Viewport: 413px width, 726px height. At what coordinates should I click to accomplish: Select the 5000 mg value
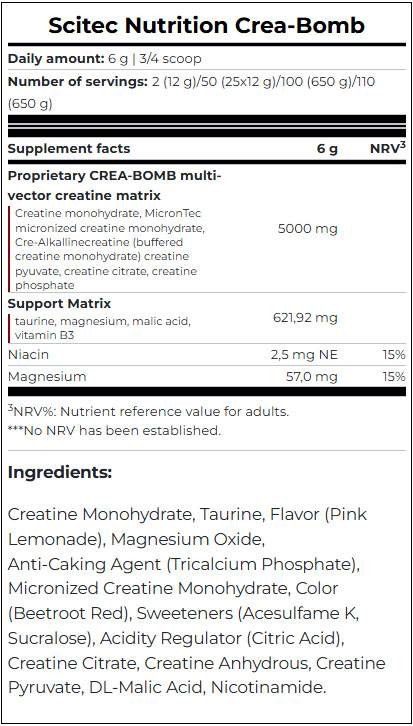pos(307,229)
